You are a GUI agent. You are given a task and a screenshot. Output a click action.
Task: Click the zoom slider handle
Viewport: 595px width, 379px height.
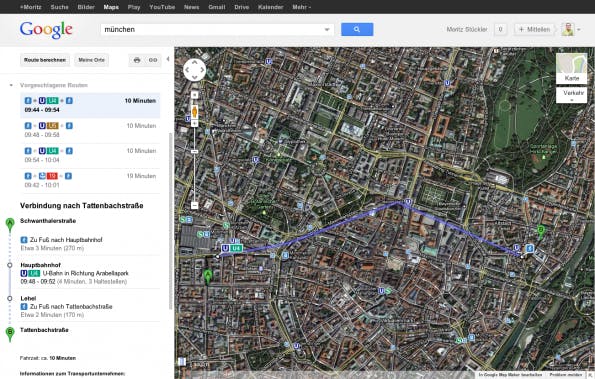tap(194, 151)
